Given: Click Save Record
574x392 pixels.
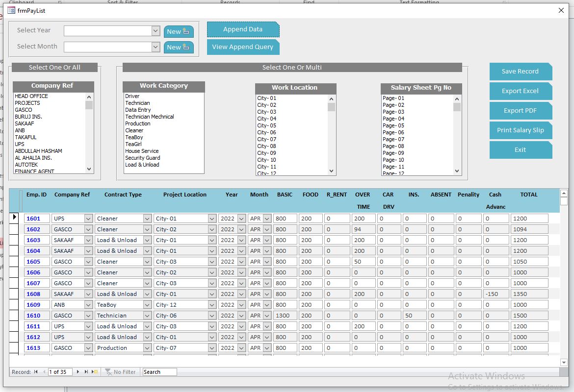Looking at the screenshot, I should 521,71.
